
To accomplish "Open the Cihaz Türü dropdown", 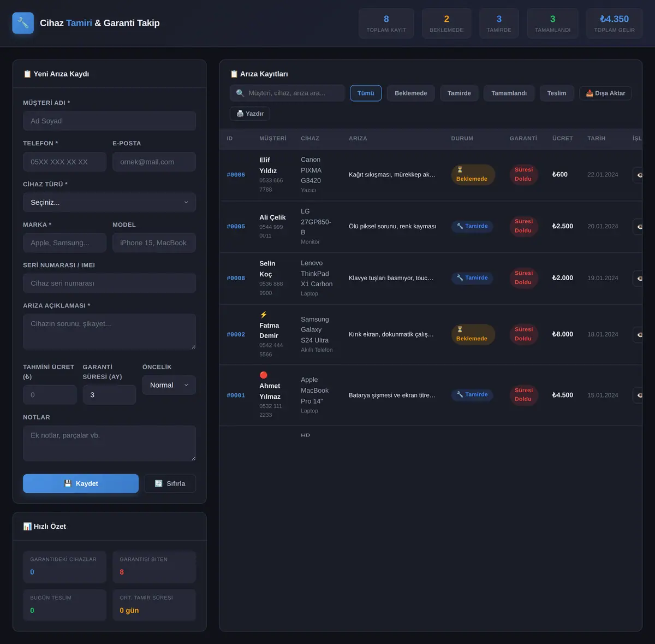I will [109, 202].
